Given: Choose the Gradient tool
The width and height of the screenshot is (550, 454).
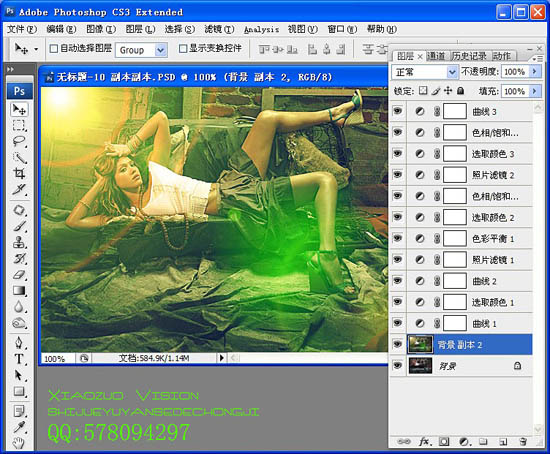Looking at the screenshot, I should coord(19,291).
